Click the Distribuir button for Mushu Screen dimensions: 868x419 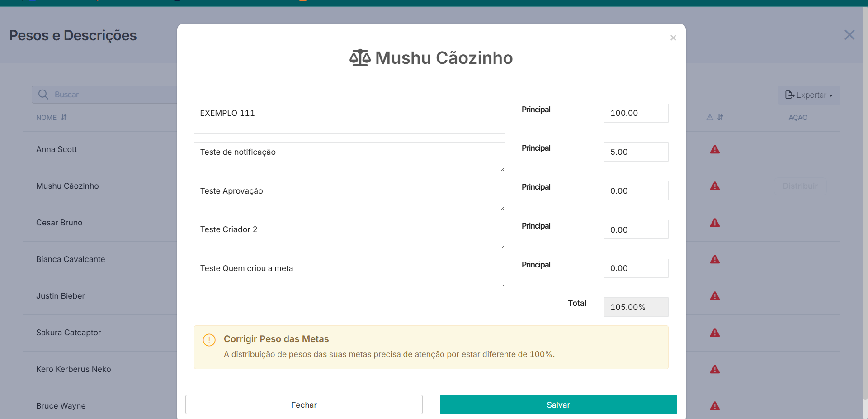click(800, 186)
